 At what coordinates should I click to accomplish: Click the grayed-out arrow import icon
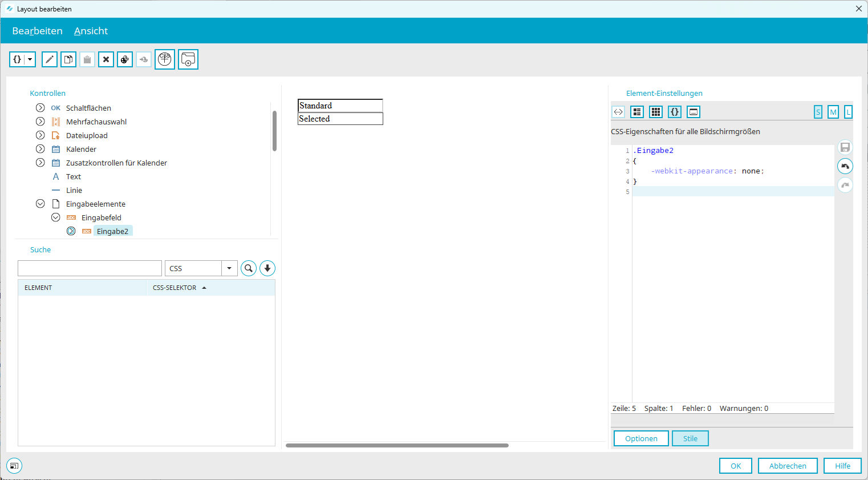[x=144, y=59]
